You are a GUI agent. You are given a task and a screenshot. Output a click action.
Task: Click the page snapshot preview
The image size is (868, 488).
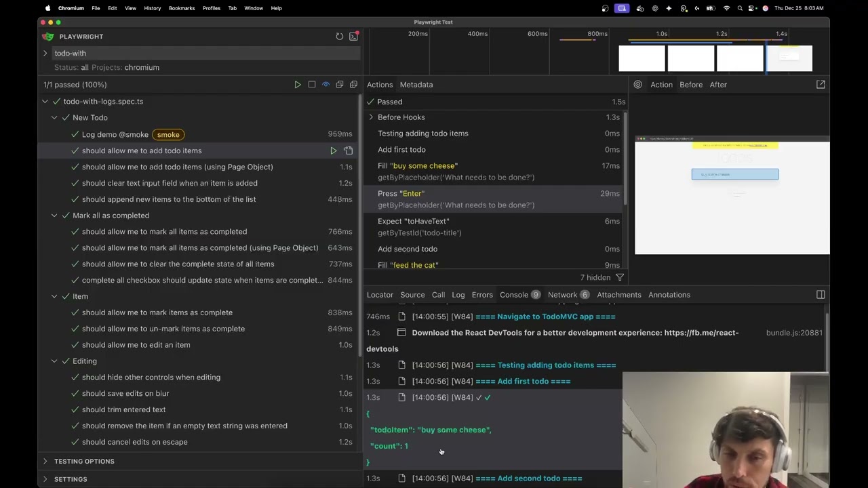(732, 195)
